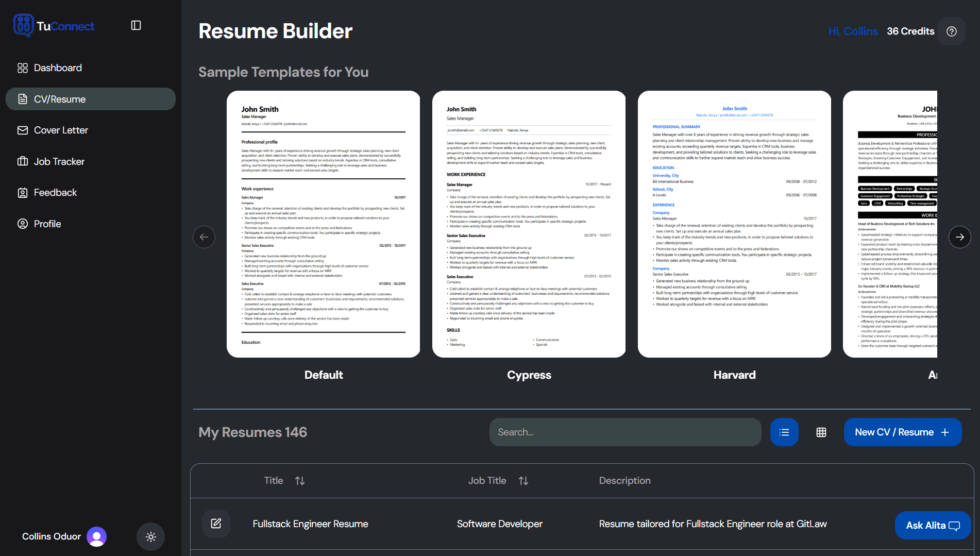Navigate to Job Tracker
The width and height of the screenshot is (980, 556).
pos(59,162)
